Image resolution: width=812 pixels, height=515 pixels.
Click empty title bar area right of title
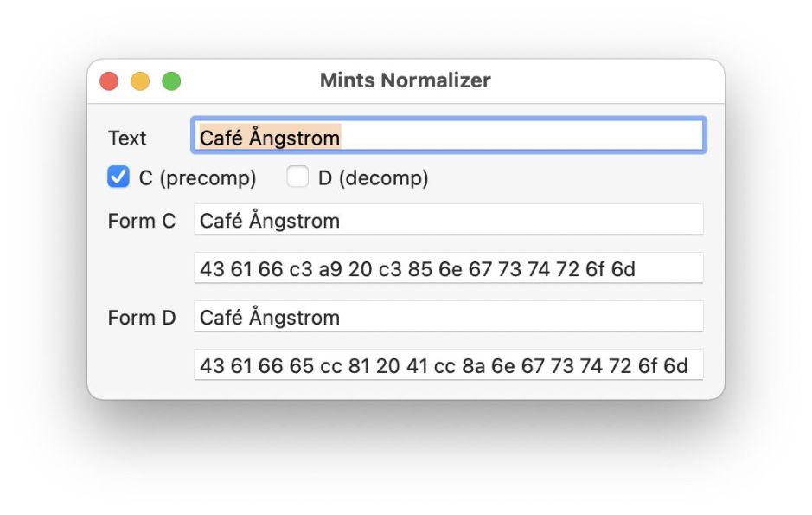pyautogui.click(x=605, y=80)
